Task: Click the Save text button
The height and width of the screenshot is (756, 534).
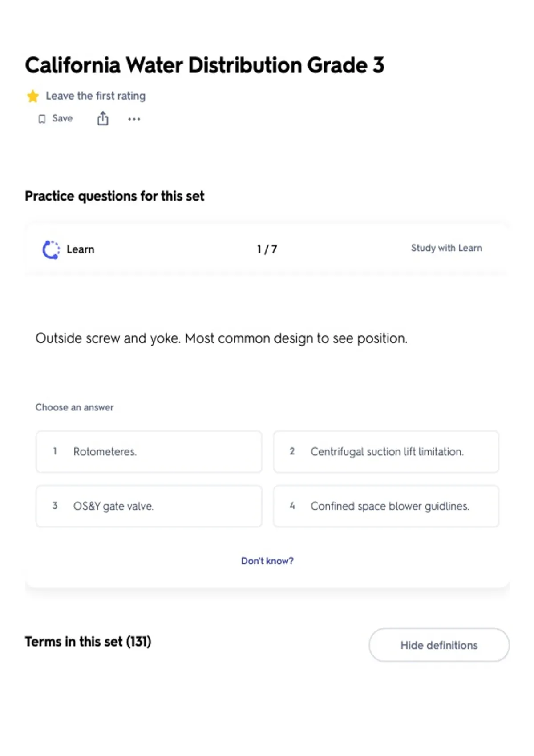Action: tap(62, 118)
